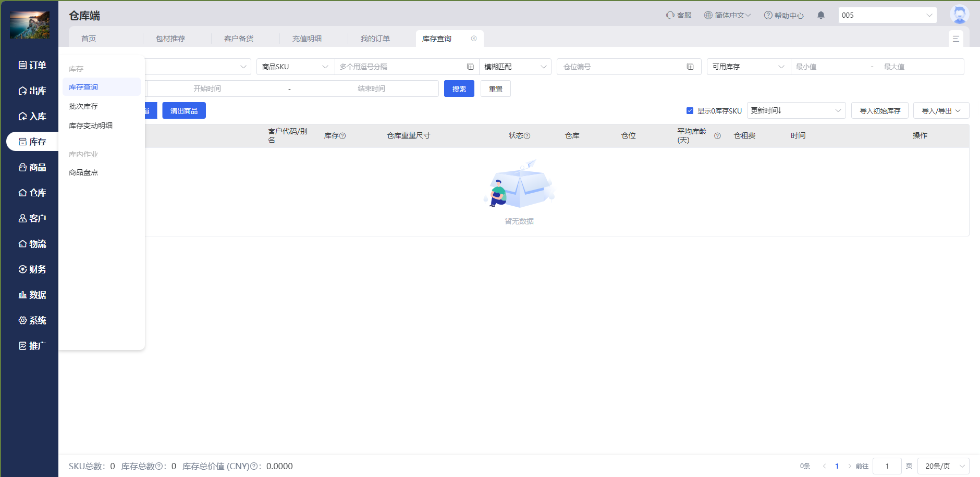This screenshot has height=477, width=980.
Task: Switch to the 我的订单 tab
Action: click(375, 39)
